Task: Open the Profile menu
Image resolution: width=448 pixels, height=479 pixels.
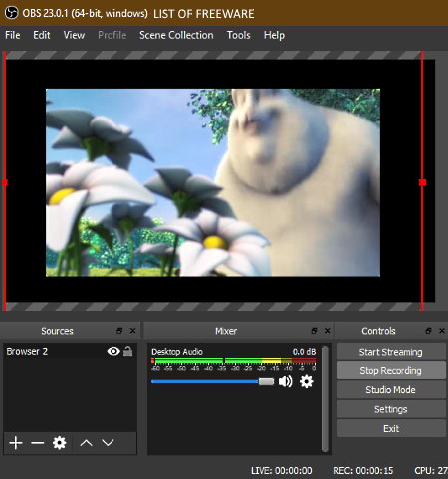Action: pyautogui.click(x=112, y=35)
